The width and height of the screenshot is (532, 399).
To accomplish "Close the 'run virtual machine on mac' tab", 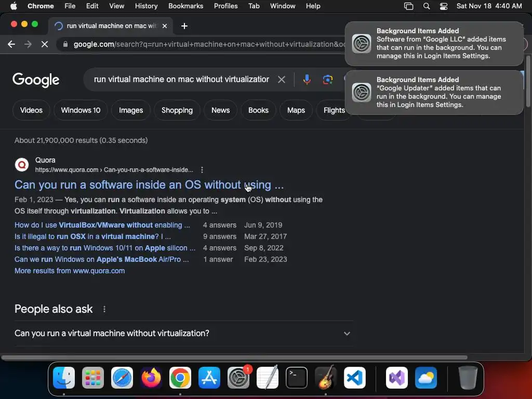I will tap(165, 26).
